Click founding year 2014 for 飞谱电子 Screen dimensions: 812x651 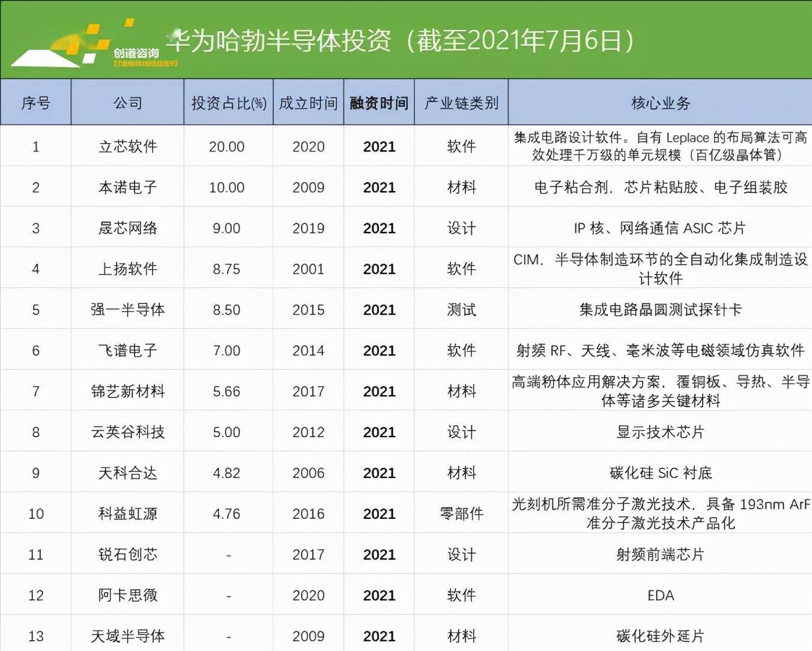(308, 351)
